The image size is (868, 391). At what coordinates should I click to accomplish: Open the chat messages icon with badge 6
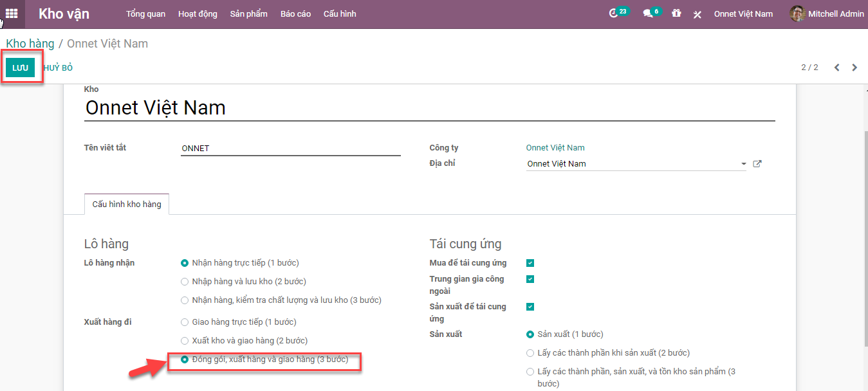pos(648,14)
